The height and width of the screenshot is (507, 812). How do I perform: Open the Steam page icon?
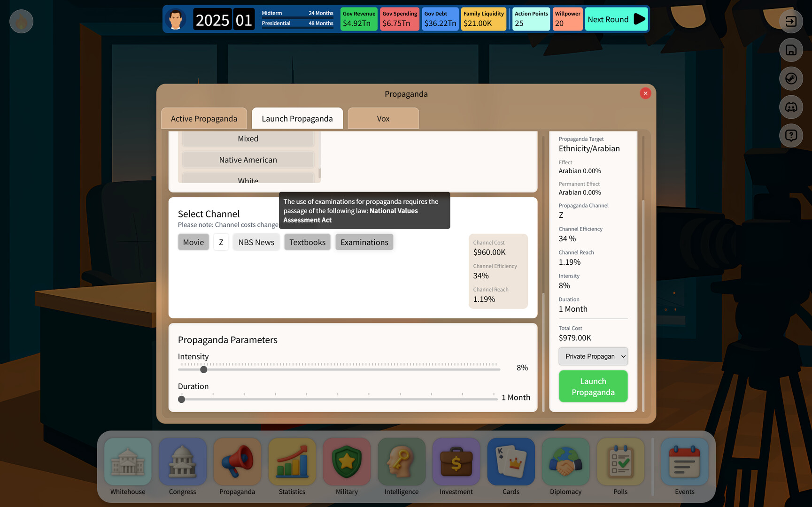coord(791,78)
